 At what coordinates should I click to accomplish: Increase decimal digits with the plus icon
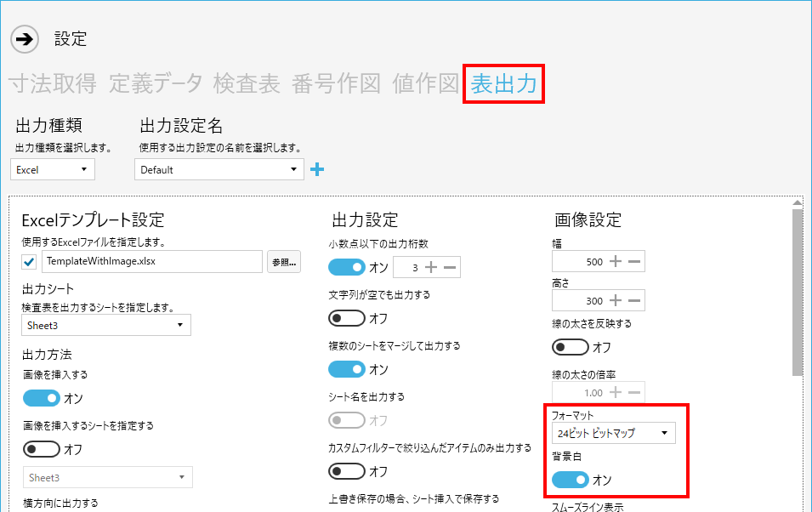pyautogui.click(x=432, y=268)
